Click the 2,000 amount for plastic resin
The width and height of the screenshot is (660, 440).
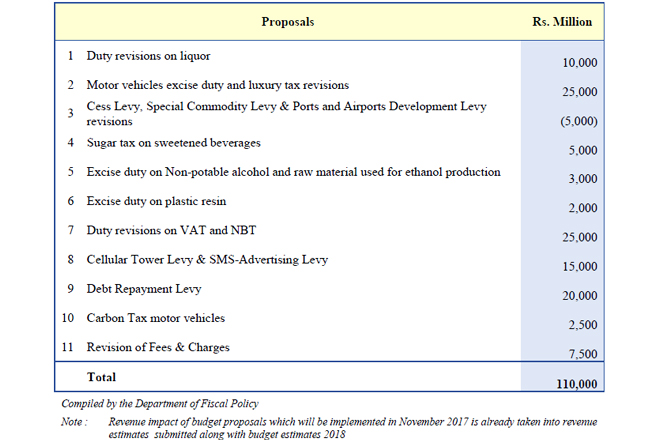coord(584,208)
